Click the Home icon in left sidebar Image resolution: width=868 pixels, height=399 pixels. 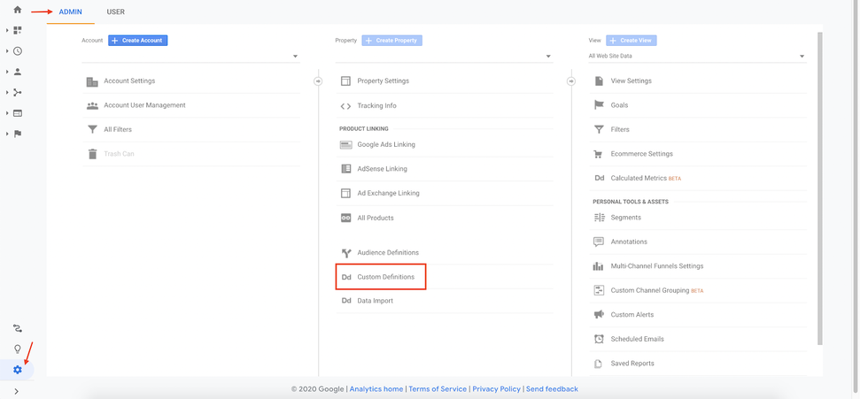pos(18,10)
